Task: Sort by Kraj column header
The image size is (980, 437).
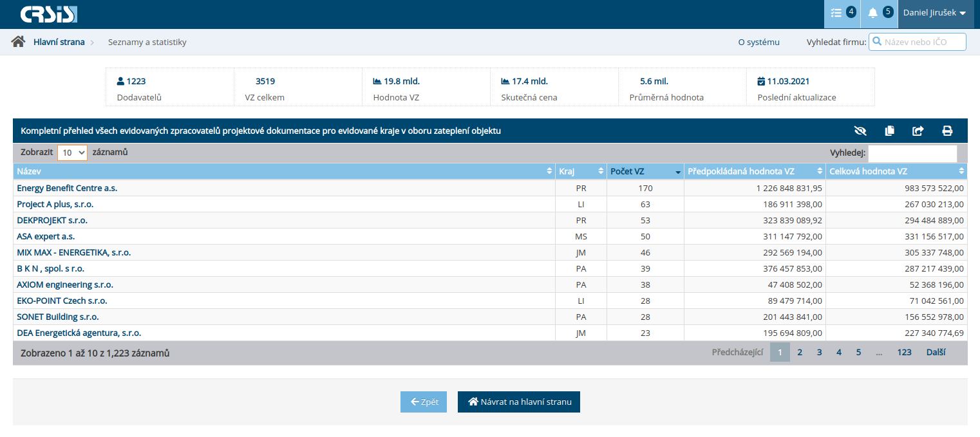Action: coord(580,171)
